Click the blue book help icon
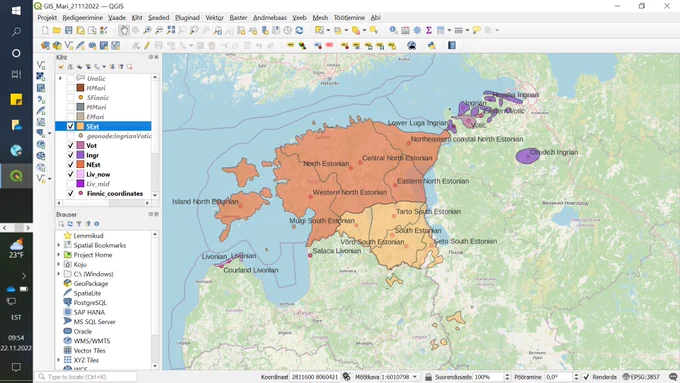Viewport: 680px width, 383px height. [452, 46]
